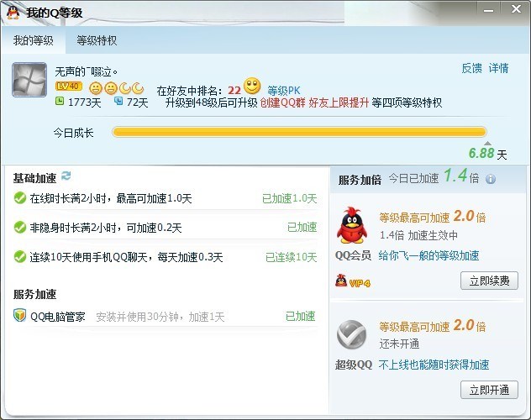The width and height of the screenshot is (531, 420).
Task: Click the 今日成长 yellow progress bar
Action: click(x=299, y=132)
